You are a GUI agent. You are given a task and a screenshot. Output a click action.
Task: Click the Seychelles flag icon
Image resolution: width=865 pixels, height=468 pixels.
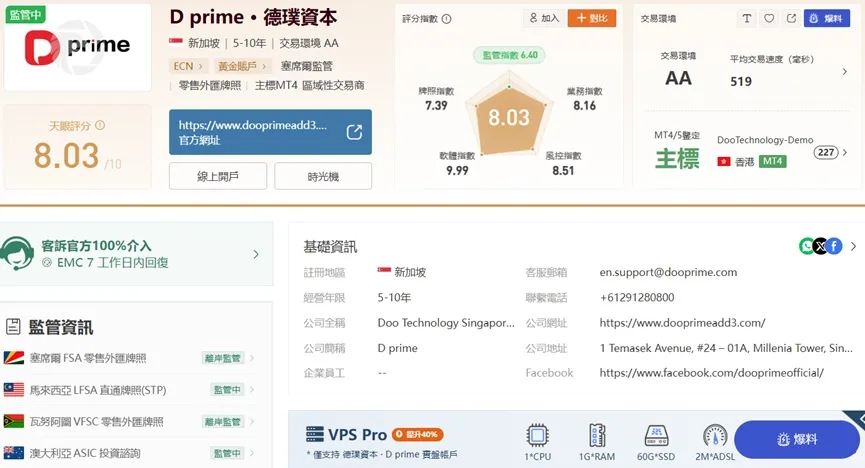14,358
